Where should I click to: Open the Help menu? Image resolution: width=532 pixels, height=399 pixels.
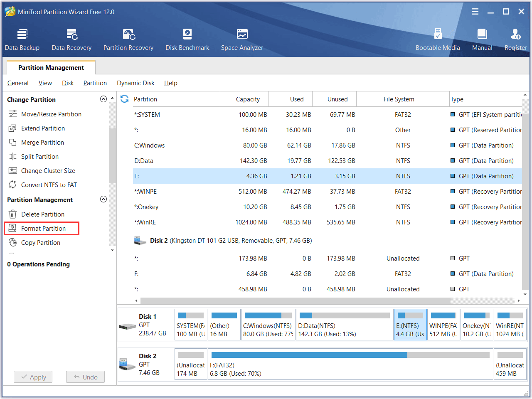171,83
